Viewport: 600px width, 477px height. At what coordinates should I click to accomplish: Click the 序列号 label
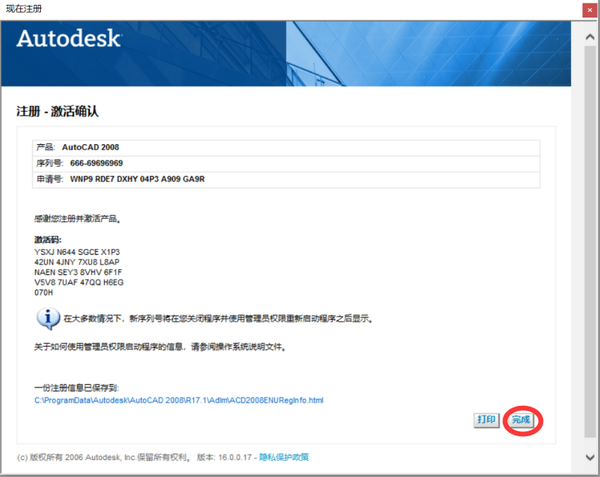[x=50, y=163]
